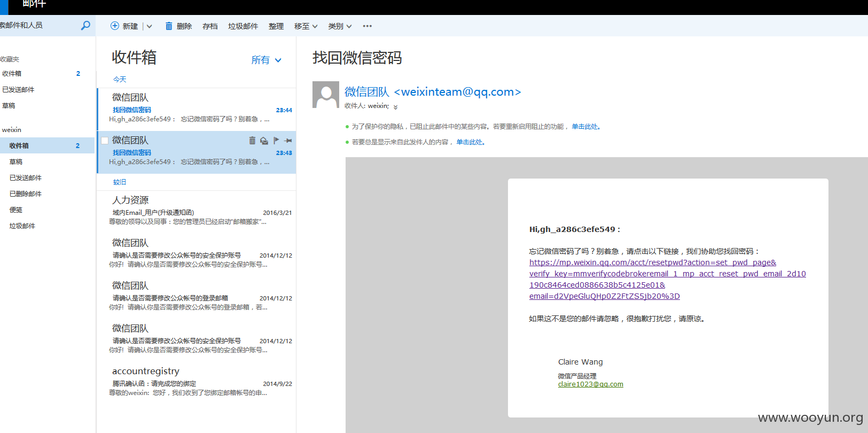Screen dimensions: 868x433
Task: Open the dropdown arrow beside 新建
Action: point(150,26)
